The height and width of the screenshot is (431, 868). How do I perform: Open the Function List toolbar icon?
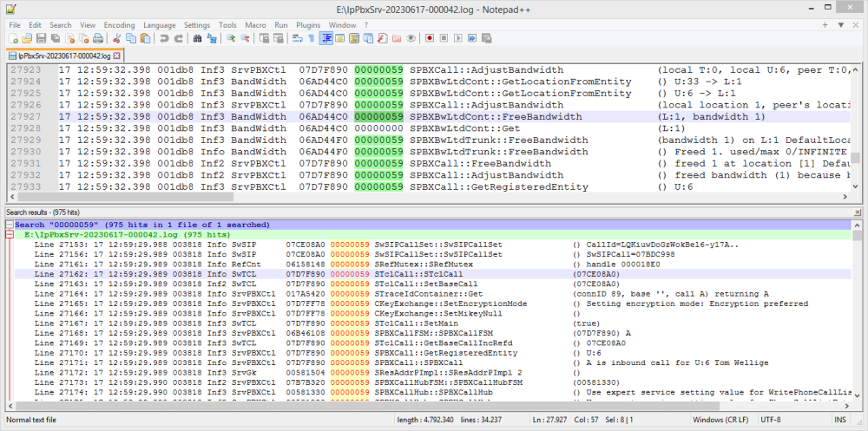pos(383,38)
